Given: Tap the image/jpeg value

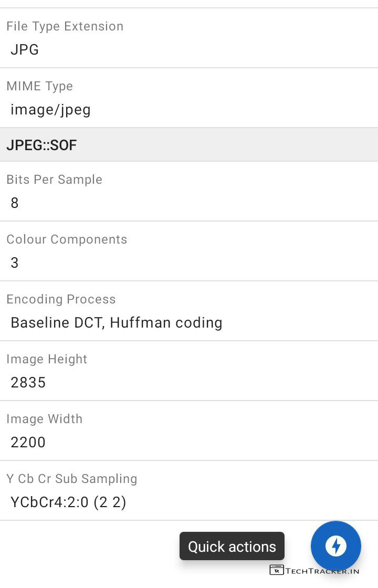Looking at the screenshot, I should coord(50,110).
